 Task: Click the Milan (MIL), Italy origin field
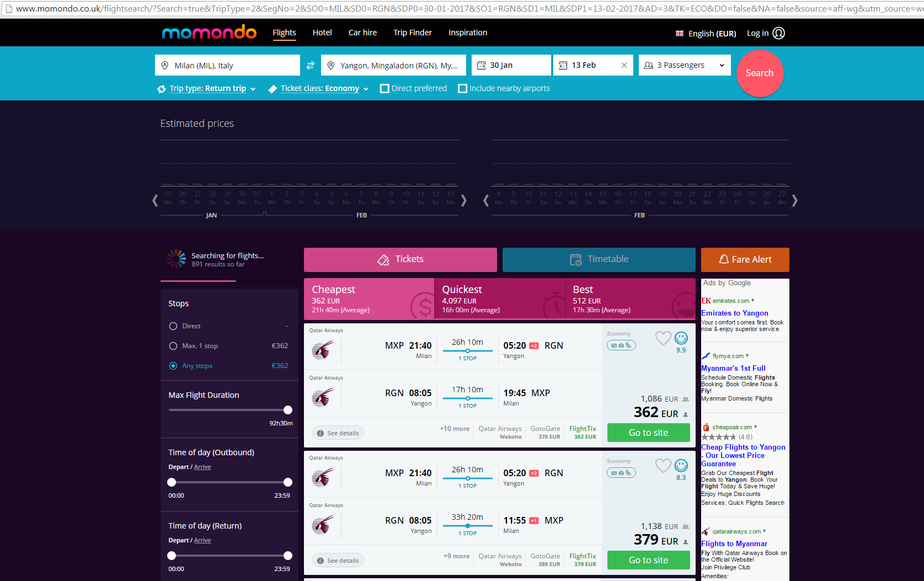pyautogui.click(x=227, y=65)
